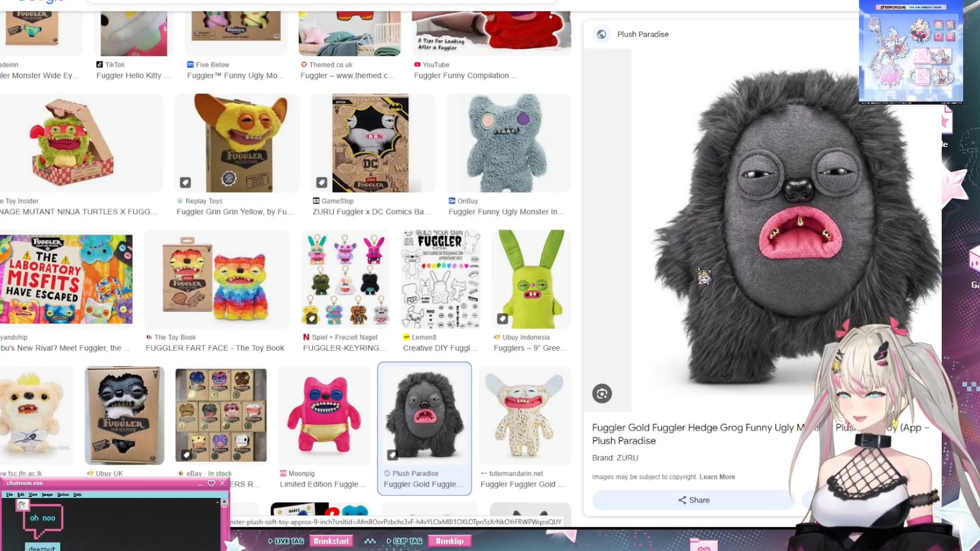Open Help menu in chatroom.exe
Image resolution: width=980 pixels, height=551 pixels.
[77, 494]
